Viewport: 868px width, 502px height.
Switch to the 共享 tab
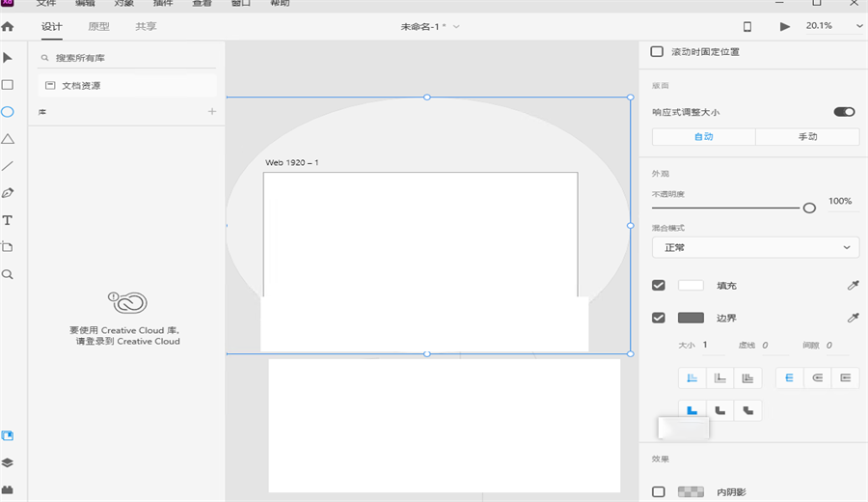146,27
